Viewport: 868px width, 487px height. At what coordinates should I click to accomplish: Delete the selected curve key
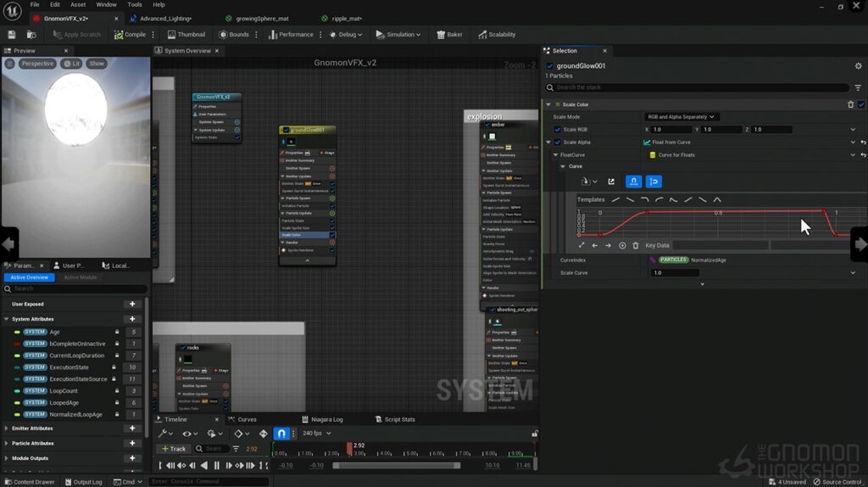click(x=636, y=245)
